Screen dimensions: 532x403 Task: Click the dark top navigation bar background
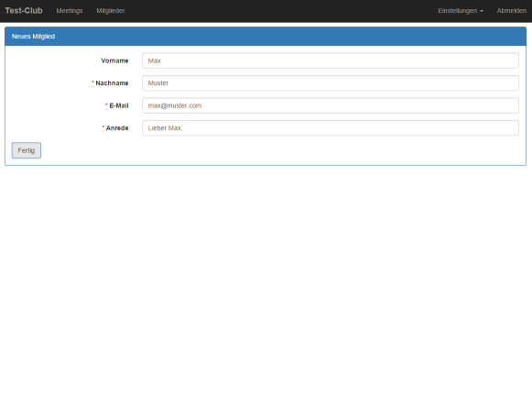[271, 11]
